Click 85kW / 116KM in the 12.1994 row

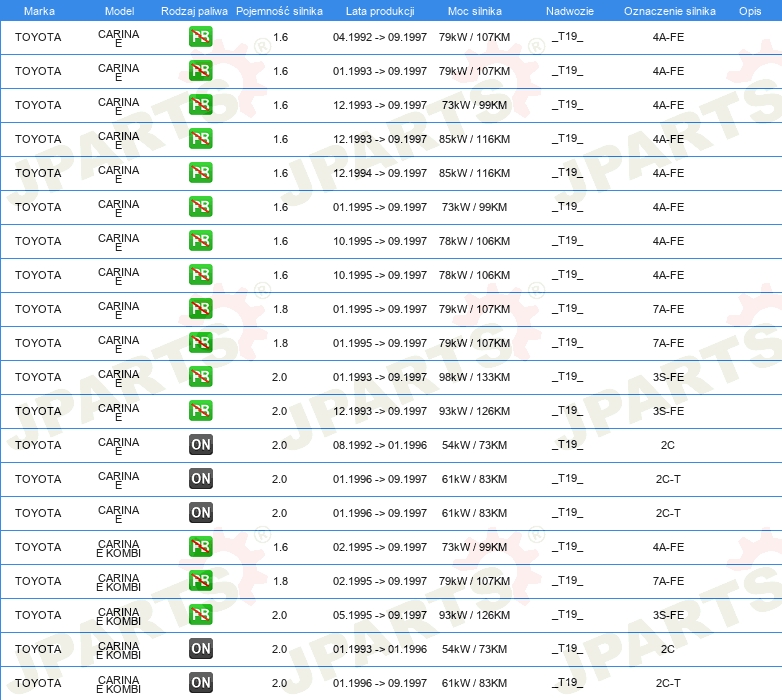click(x=474, y=173)
